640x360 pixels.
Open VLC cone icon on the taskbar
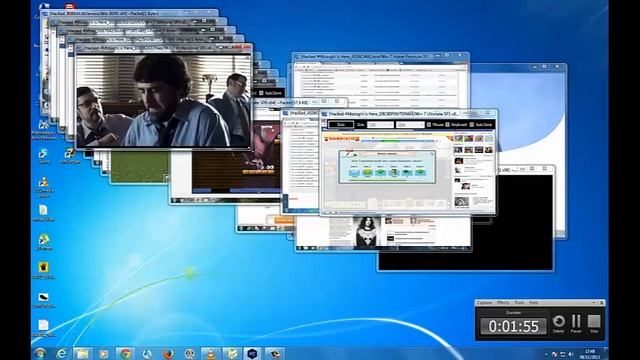[x=211, y=353]
